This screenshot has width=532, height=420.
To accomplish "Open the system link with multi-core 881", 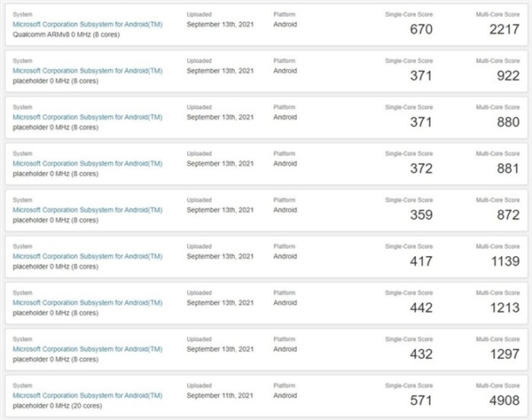I will (88, 163).
